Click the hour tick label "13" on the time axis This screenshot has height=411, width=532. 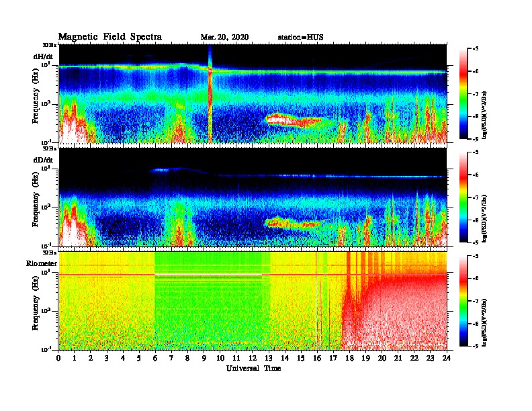point(269,358)
